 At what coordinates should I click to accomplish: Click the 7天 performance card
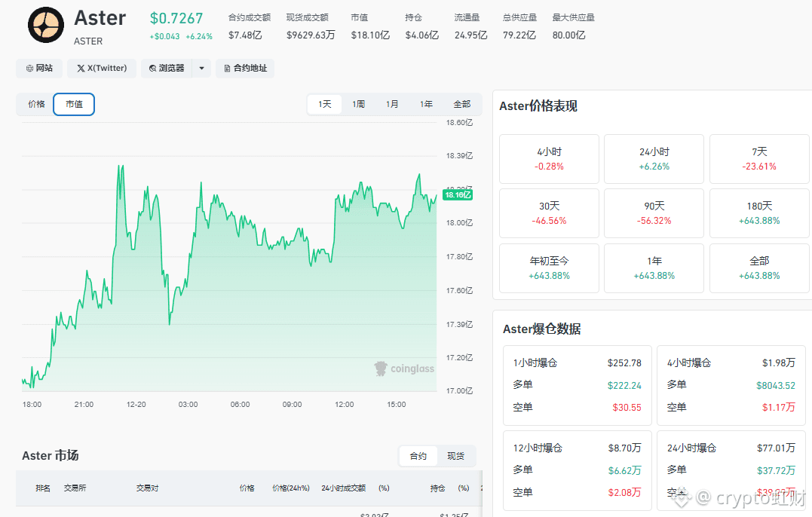coord(759,159)
